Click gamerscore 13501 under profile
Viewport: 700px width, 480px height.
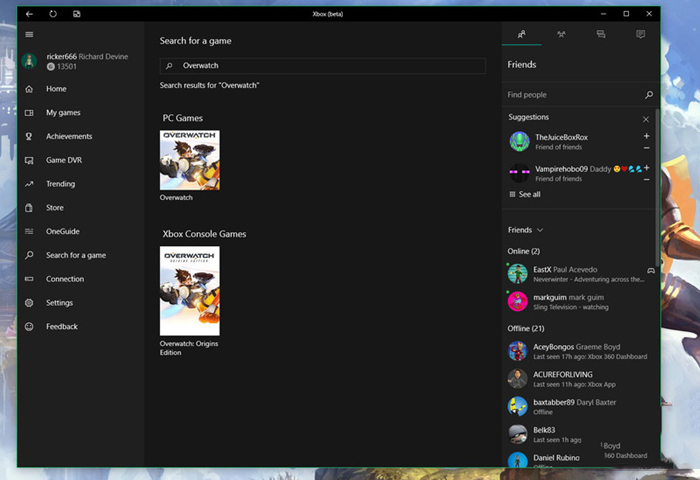[x=62, y=67]
